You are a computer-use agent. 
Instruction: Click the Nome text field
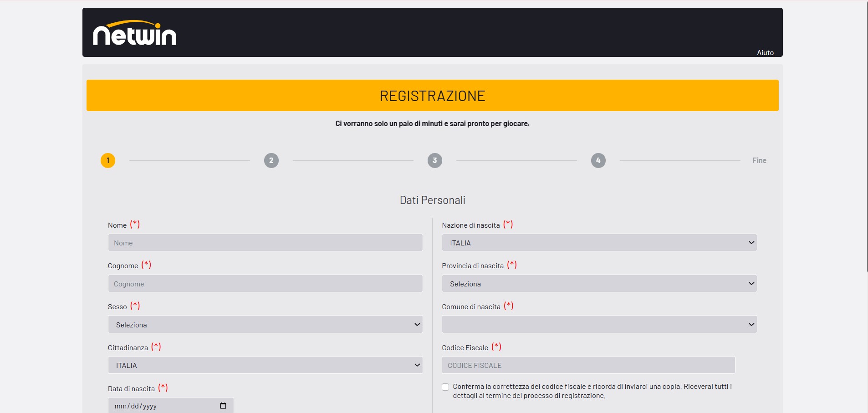(x=265, y=243)
